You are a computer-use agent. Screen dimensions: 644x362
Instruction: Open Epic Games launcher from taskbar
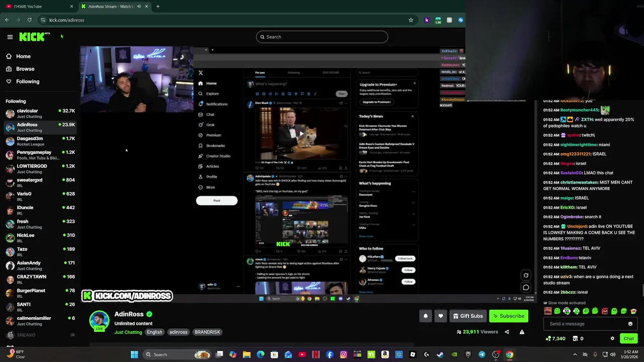(x=468, y=354)
